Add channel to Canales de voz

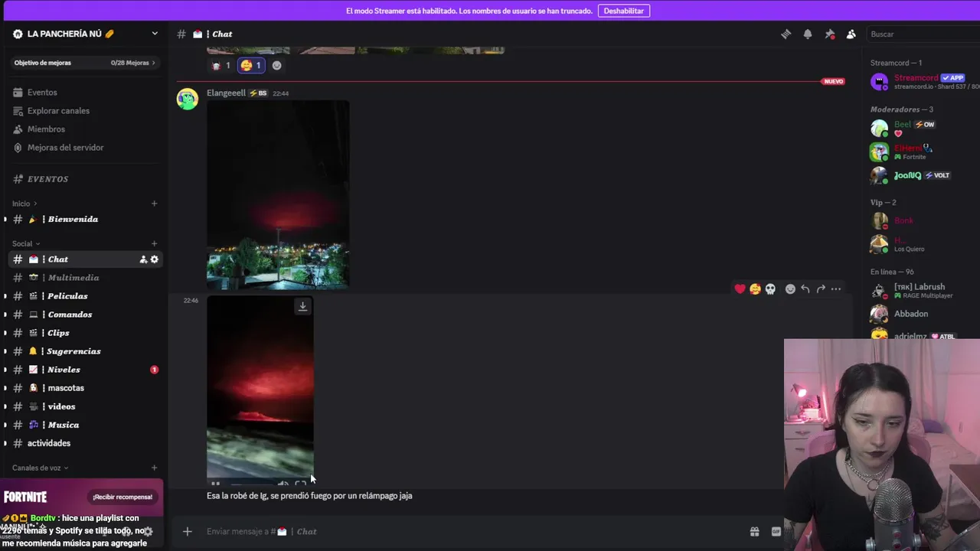click(x=154, y=468)
